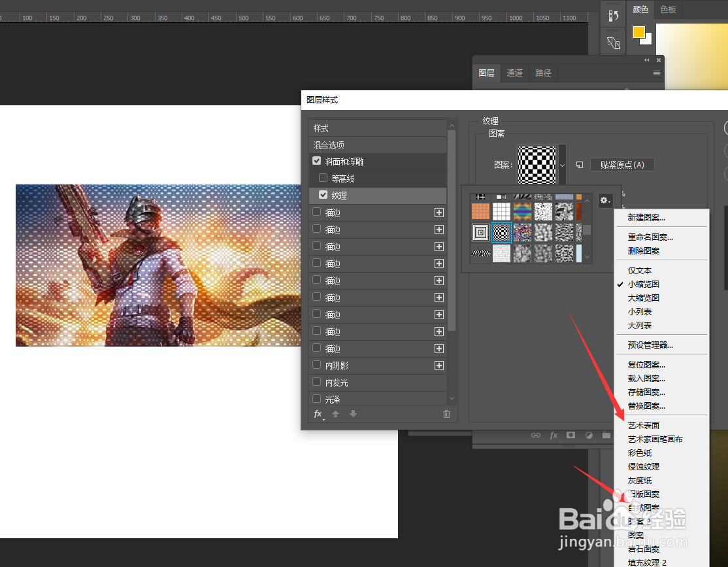Click the white background color swatch

point(647,40)
